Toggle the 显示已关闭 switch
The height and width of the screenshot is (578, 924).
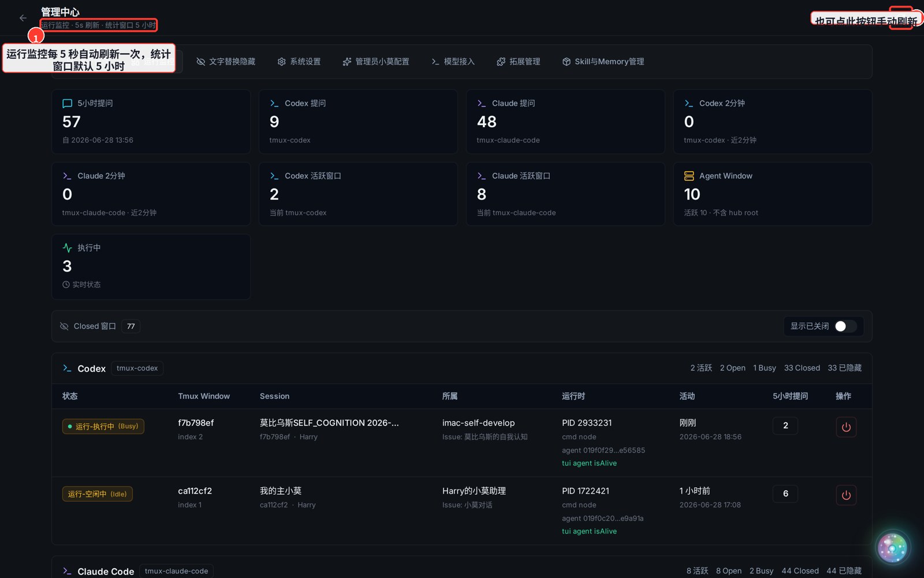(845, 327)
